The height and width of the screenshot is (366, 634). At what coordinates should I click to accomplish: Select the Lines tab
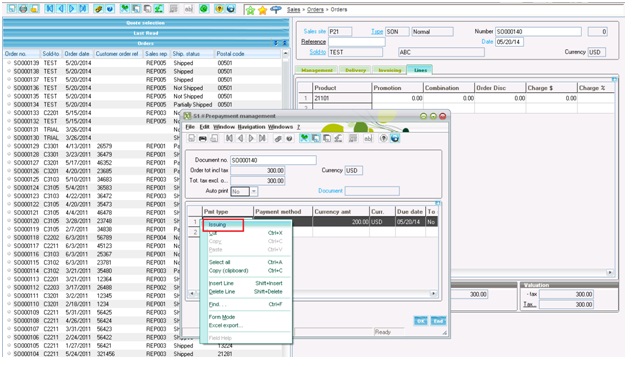tap(420, 70)
